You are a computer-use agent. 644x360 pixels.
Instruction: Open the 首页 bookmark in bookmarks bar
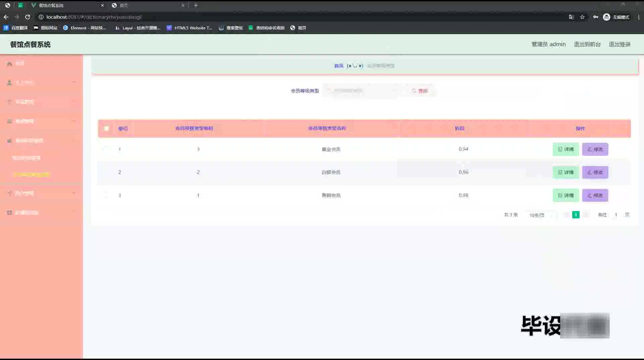pyautogui.click(x=298, y=28)
